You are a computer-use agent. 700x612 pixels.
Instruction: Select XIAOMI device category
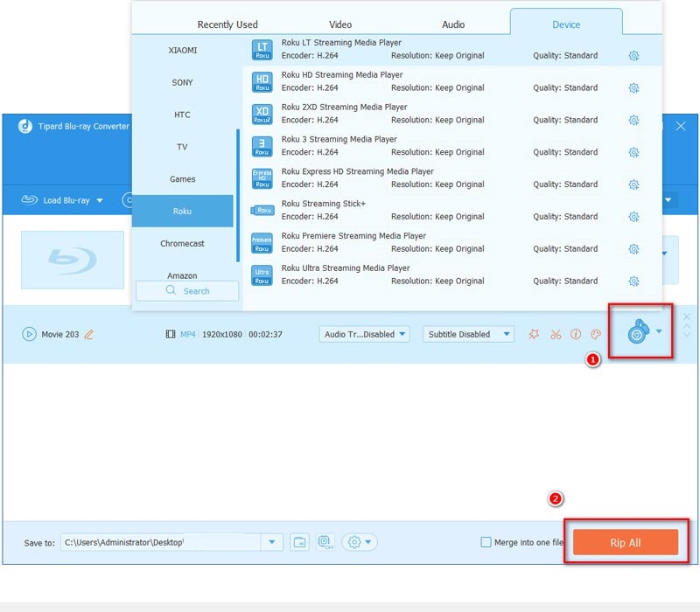(183, 51)
